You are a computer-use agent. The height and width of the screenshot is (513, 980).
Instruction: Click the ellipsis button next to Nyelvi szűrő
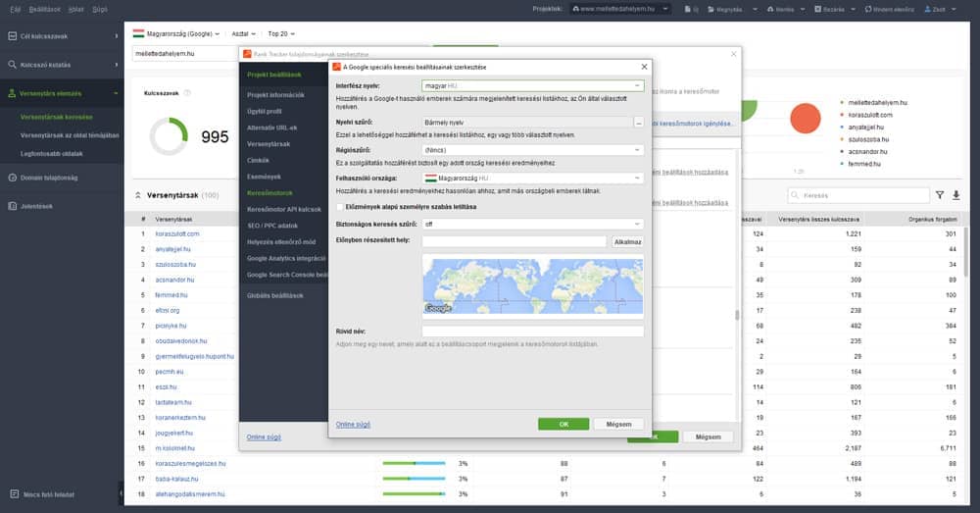639,123
